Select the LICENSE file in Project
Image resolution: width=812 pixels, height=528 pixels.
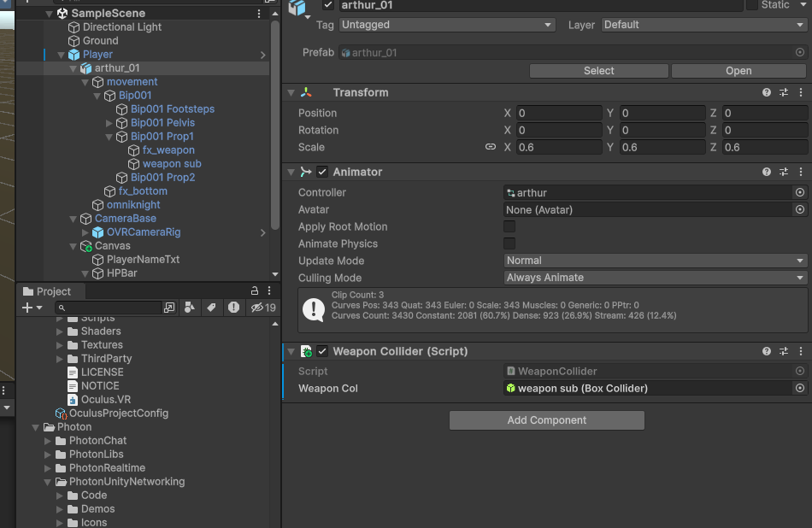point(102,373)
